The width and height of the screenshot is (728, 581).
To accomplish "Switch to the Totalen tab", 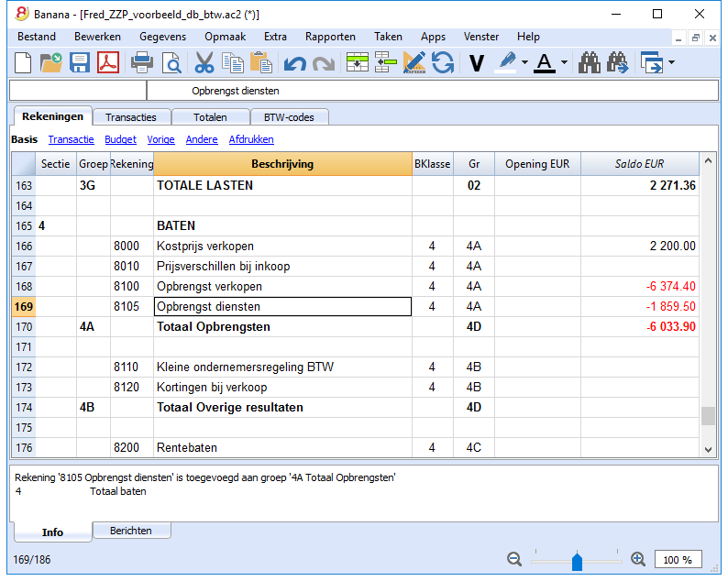I will (x=210, y=117).
